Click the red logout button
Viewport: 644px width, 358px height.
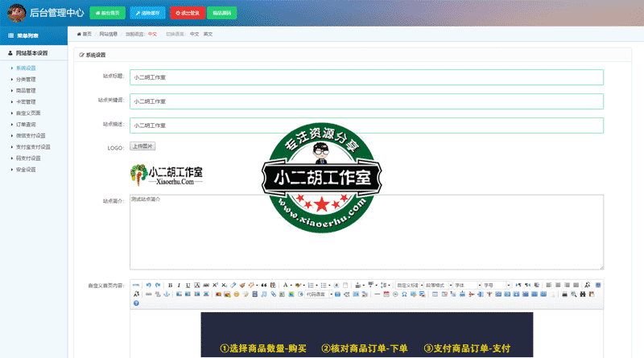point(188,13)
